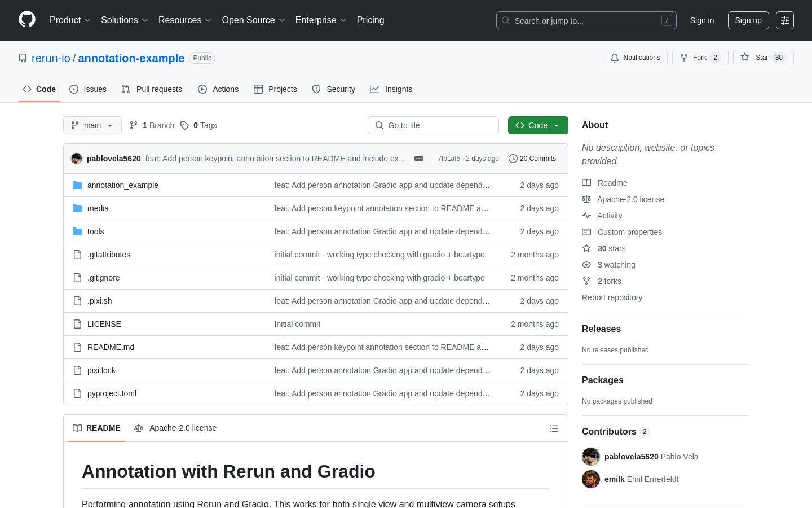Click the latest commit message text
The height and width of the screenshot is (508, 812).
(x=276, y=159)
